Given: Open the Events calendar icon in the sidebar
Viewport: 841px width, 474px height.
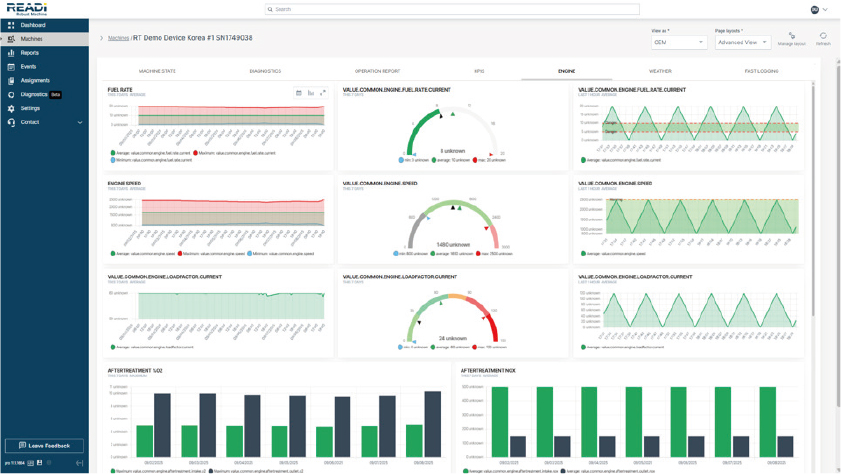Looking at the screenshot, I should point(11,67).
